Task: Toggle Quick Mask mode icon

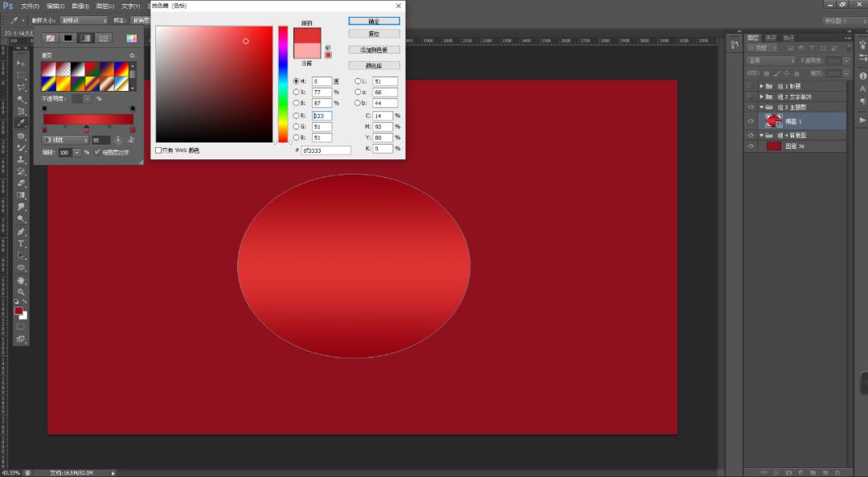Action: click(21, 327)
